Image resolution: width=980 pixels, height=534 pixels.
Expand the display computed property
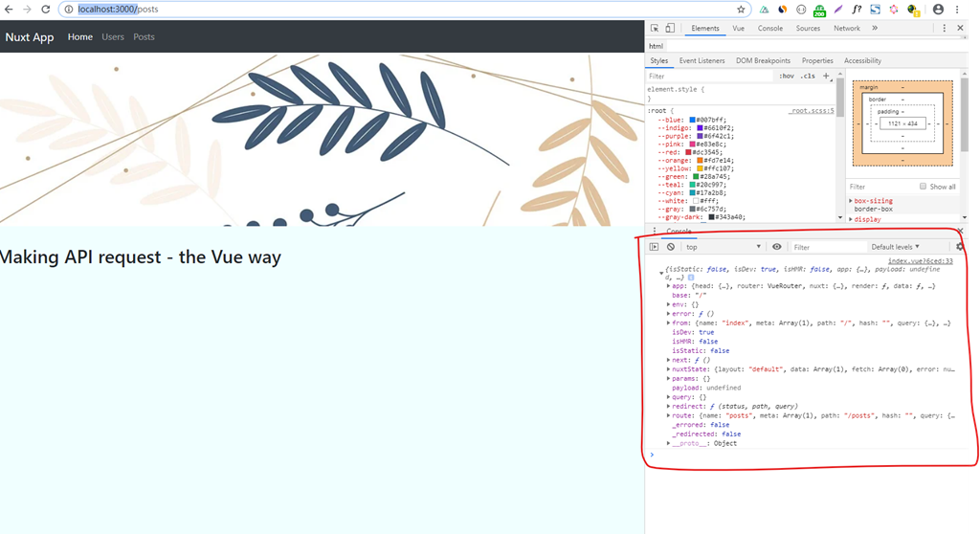851,219
